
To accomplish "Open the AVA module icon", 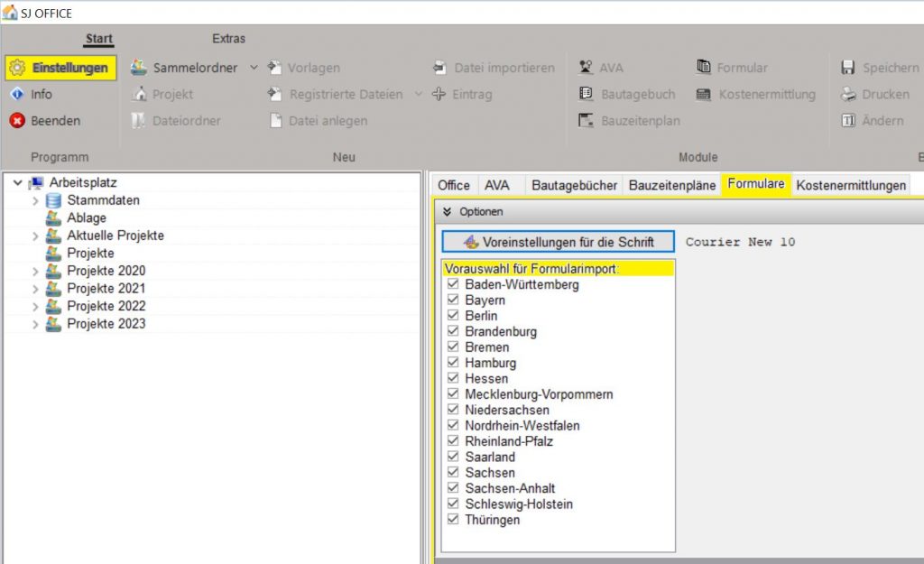I will 586,68.
